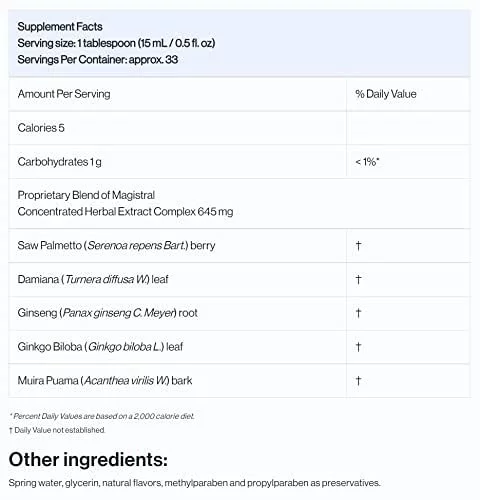
Task: Click the dagger symbol beside Ginkgo Biloba
Action: (358, 347)
